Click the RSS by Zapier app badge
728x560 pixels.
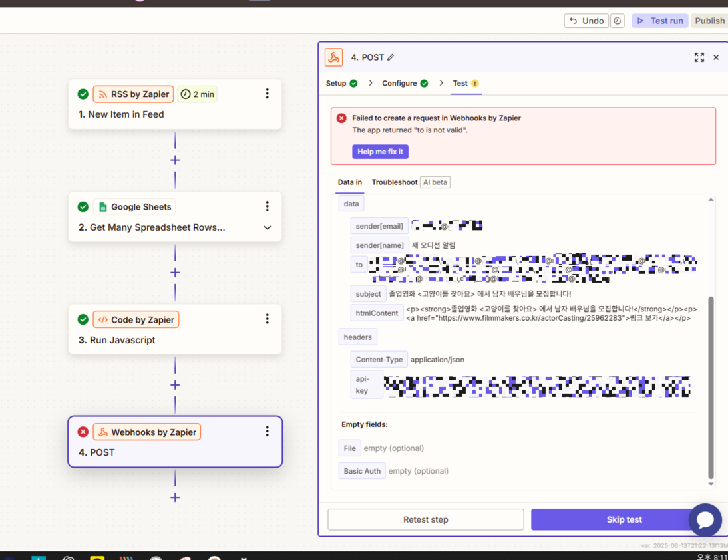tap(134, 94)
